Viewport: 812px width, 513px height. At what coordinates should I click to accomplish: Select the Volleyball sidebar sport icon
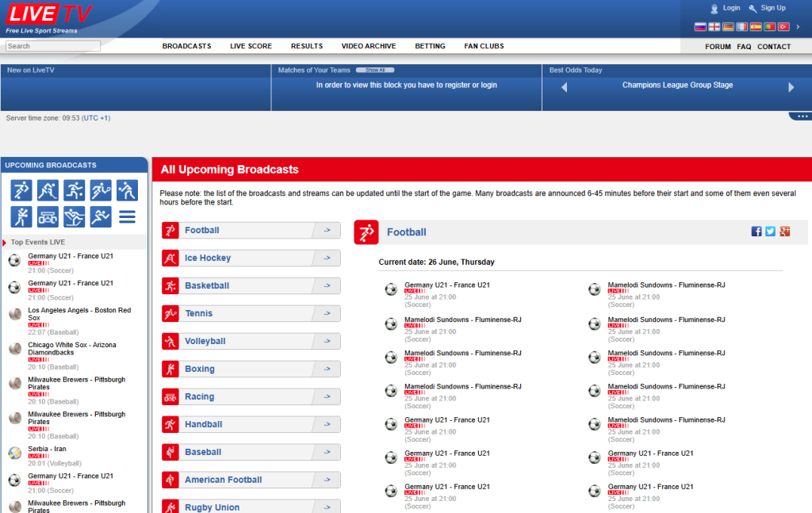click(x=127, y=190)
